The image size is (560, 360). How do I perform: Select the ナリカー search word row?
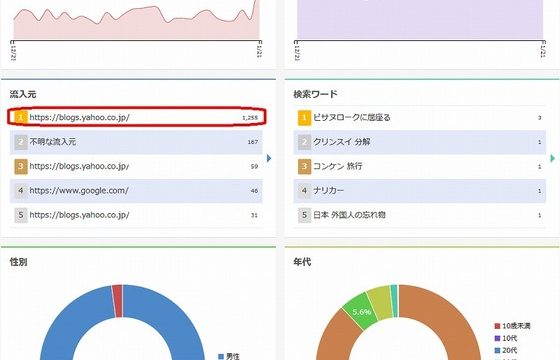pyautogui.click(x=420, y=191)
